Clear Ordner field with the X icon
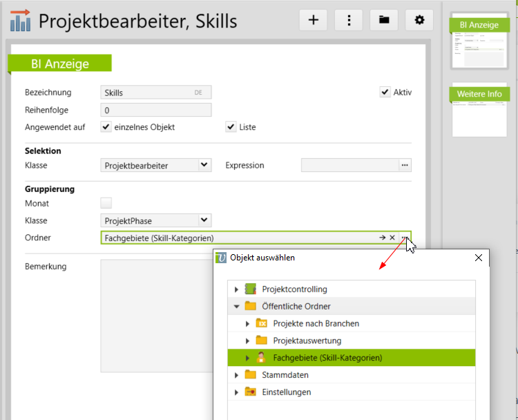Image resolution: width=518 pixels, height=420 pixels. coord(392,238)
